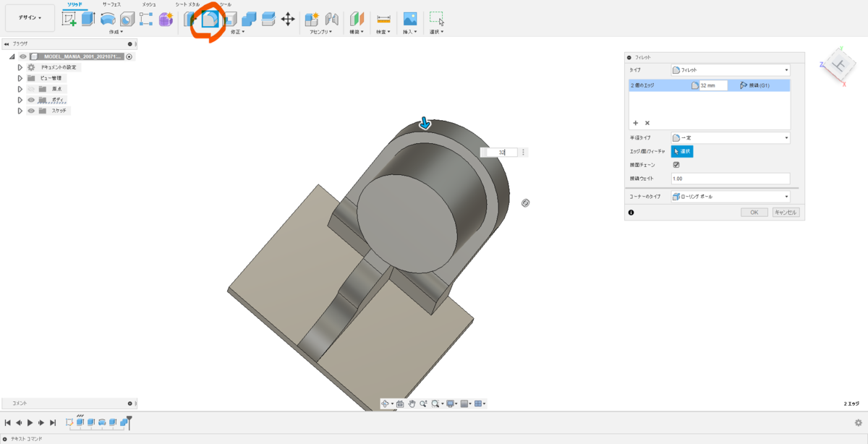868x444 pixels.
Task: Select the Press Pull tool icon
Action: point(190,20)
